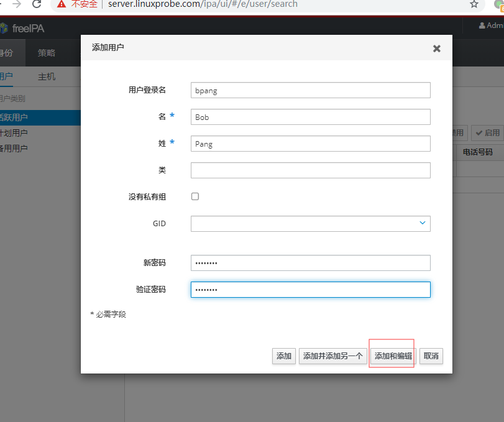Screen dimensions: 504x422
Task: Bookmark this page with the star icon
Action: pos(474,4)
